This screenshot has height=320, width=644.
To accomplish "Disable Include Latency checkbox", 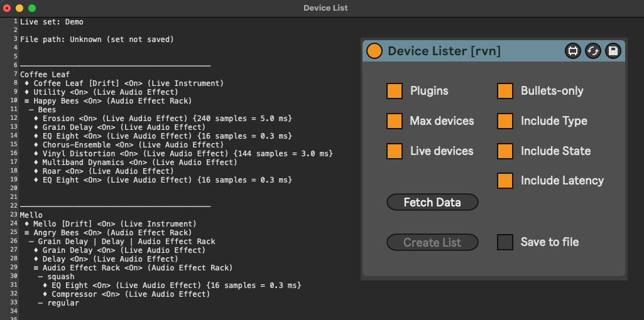I will click(x=505, y=181).
